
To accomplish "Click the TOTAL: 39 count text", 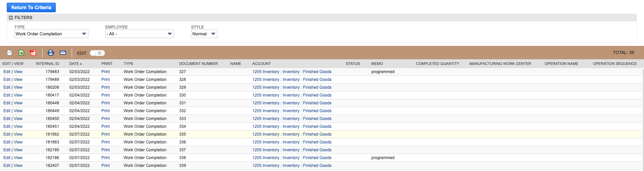I will 623,53.
